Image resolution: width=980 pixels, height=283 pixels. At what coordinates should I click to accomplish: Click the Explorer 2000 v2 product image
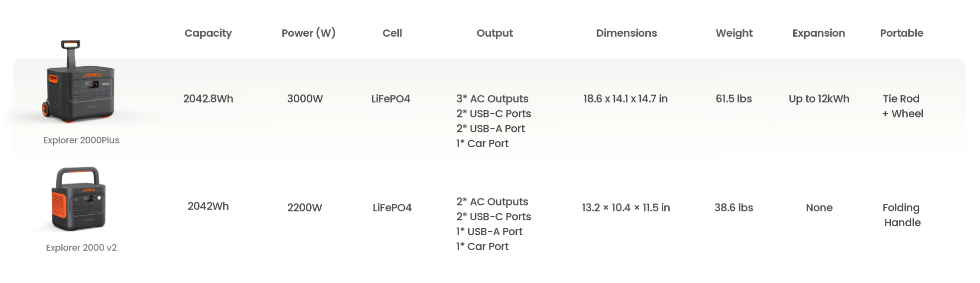click(x=79, y=199)
